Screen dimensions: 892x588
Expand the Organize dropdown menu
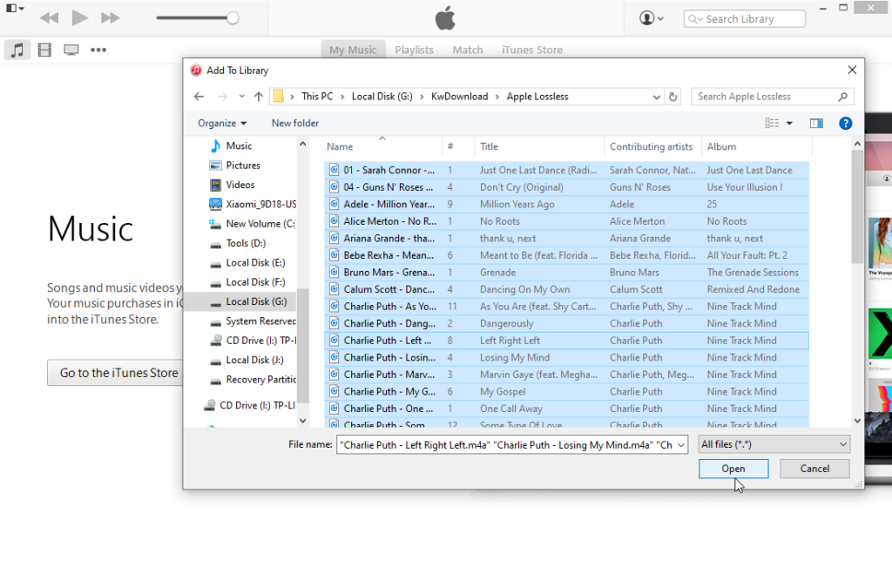222,124
